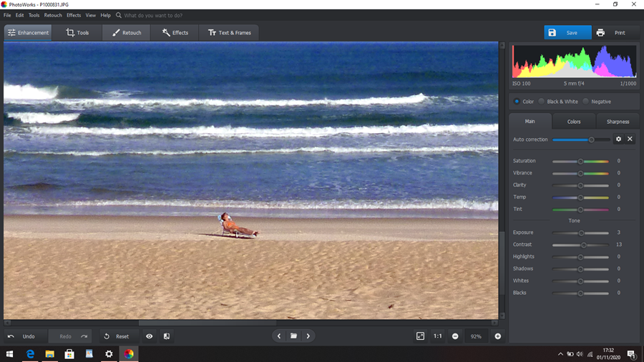Click the Vibrance slider handle
The height and width of the screenshot is (362, 644).
point(580,173)
